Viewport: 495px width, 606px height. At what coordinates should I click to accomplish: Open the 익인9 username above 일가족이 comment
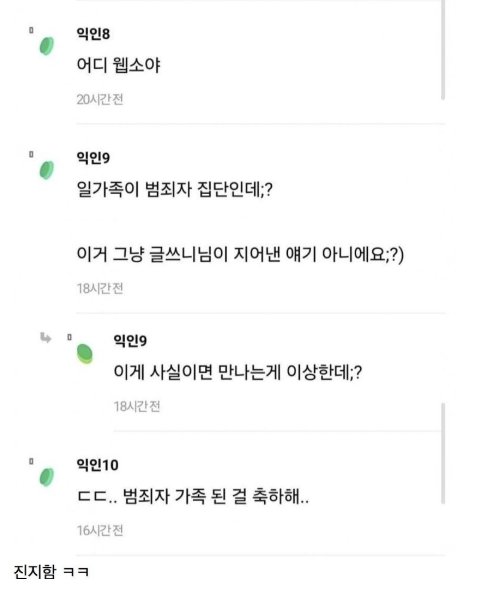pos(93,157)
